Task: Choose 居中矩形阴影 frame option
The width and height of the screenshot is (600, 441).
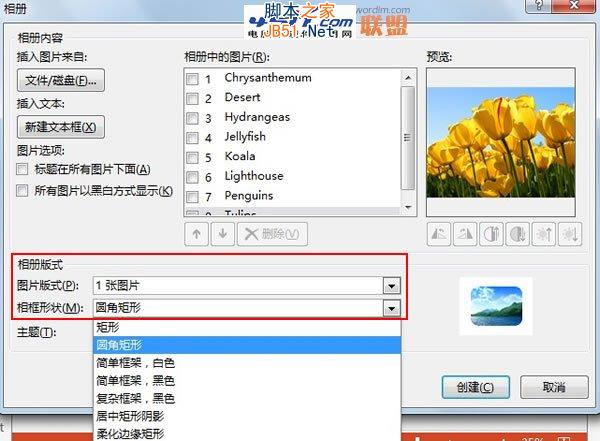Action: (x=247, y=416)
